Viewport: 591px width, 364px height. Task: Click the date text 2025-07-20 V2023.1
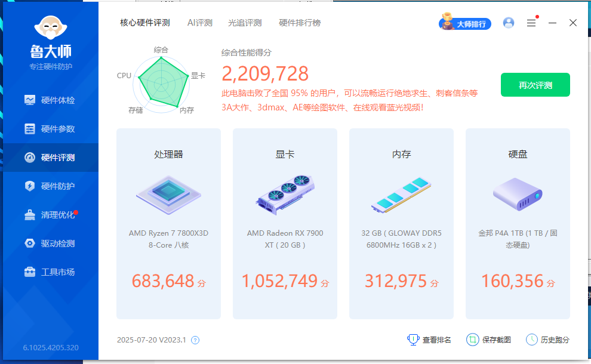click(x=152, y=340)
